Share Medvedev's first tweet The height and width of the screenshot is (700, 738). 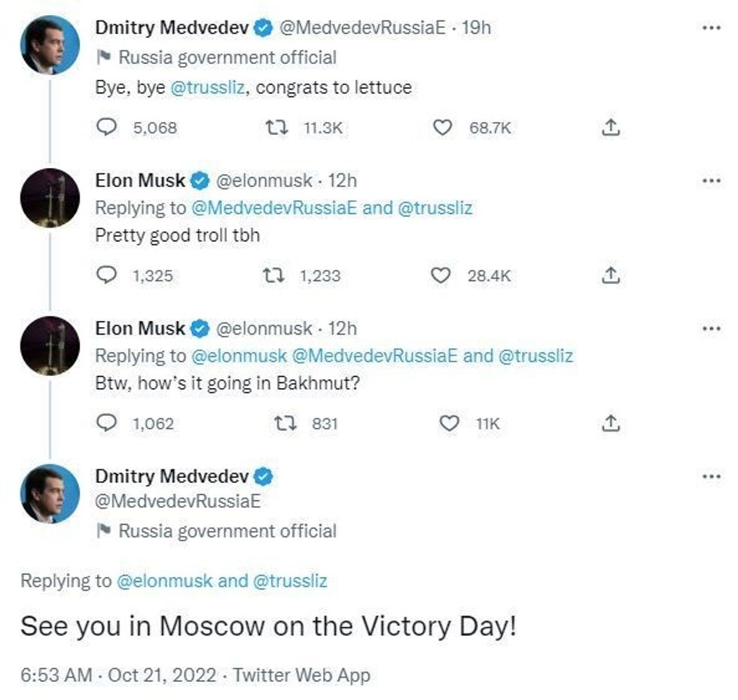click(x=611, y=128)
